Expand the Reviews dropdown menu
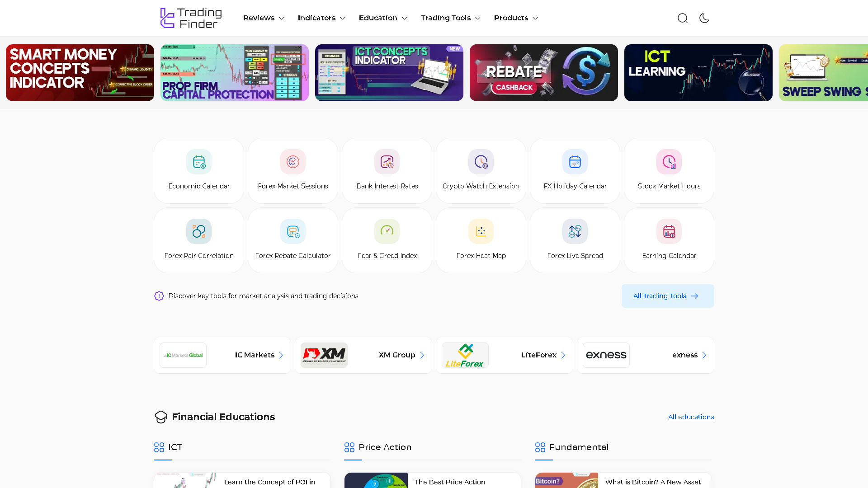The image size is (868, 488). point(264,18)
